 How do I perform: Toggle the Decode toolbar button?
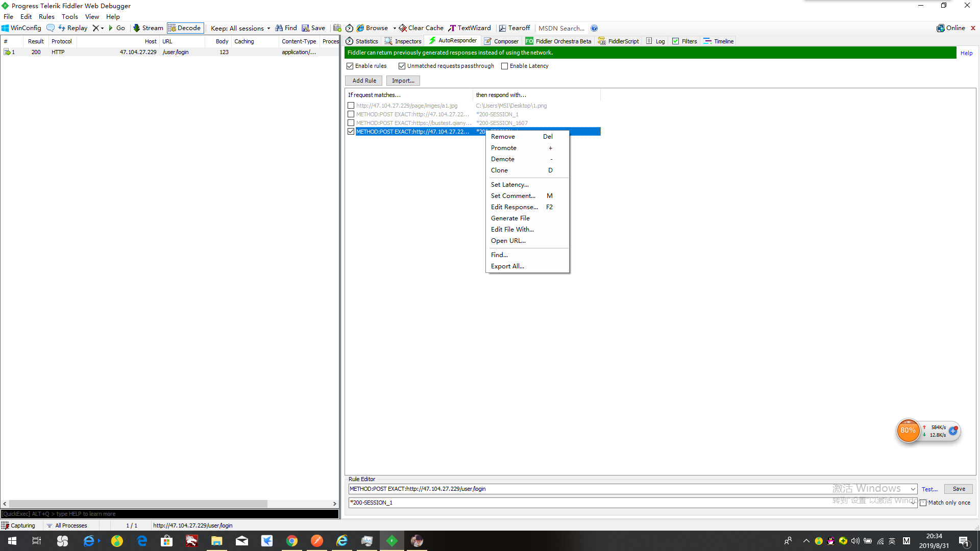(x=185, y=28)
